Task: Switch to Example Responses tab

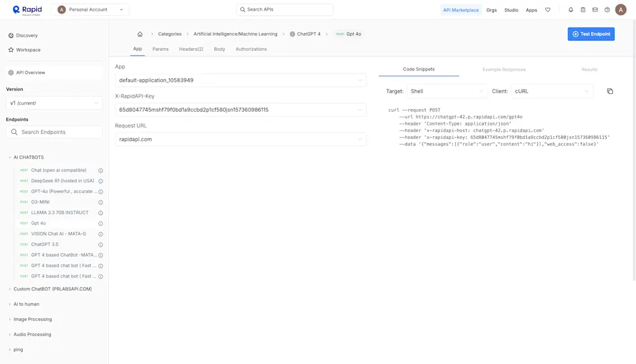Action: (x=503, y=69)
